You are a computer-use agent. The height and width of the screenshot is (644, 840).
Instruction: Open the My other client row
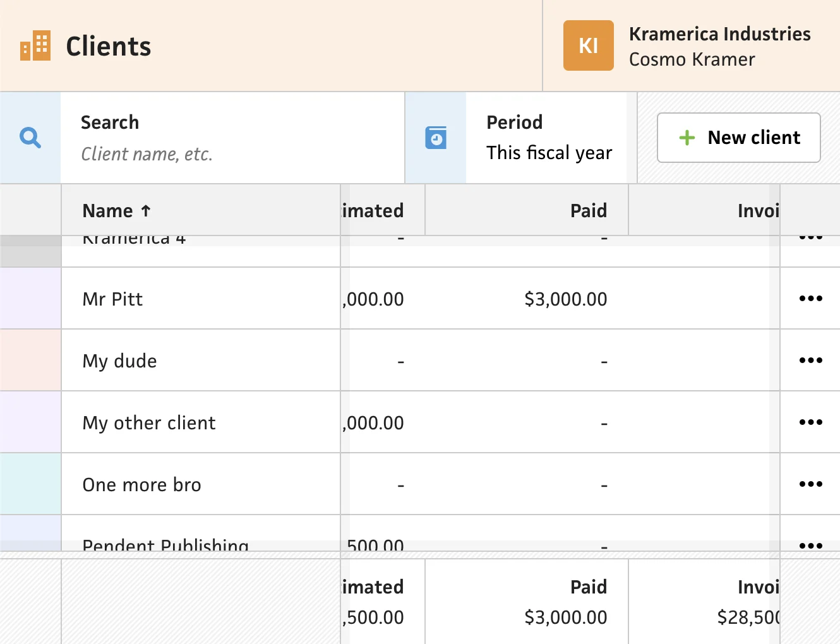tap(149, 423)
